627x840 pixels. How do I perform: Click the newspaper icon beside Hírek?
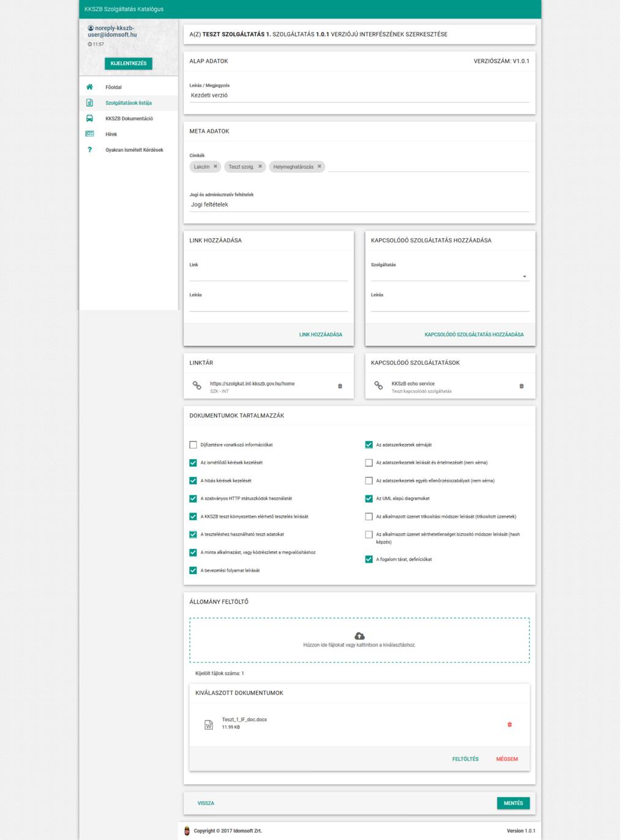89,133
